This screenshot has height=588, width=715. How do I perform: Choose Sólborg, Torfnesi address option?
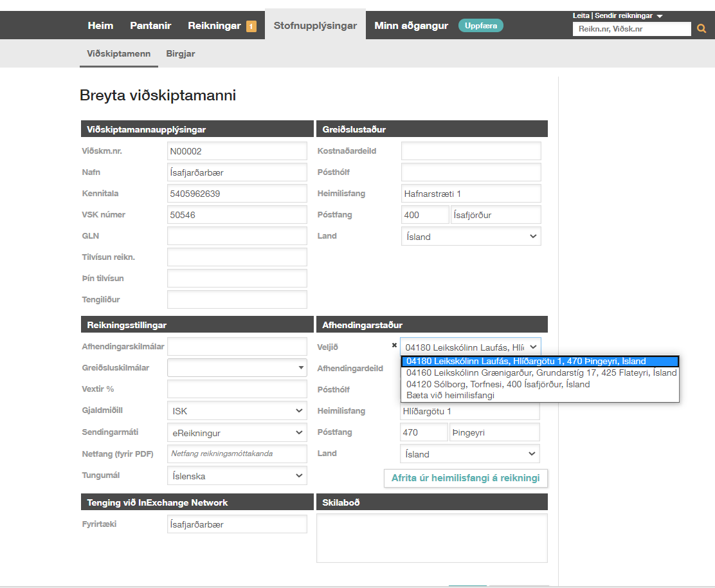498,384
